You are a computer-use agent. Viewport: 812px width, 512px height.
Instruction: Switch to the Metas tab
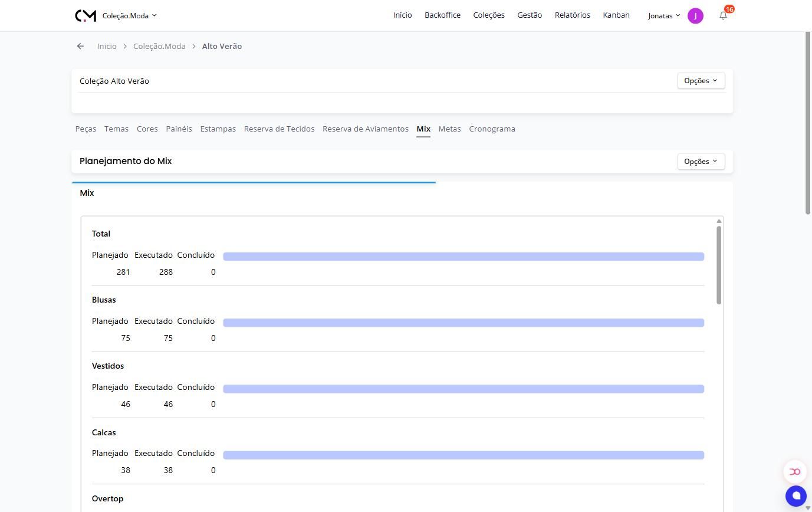(449, 129)
